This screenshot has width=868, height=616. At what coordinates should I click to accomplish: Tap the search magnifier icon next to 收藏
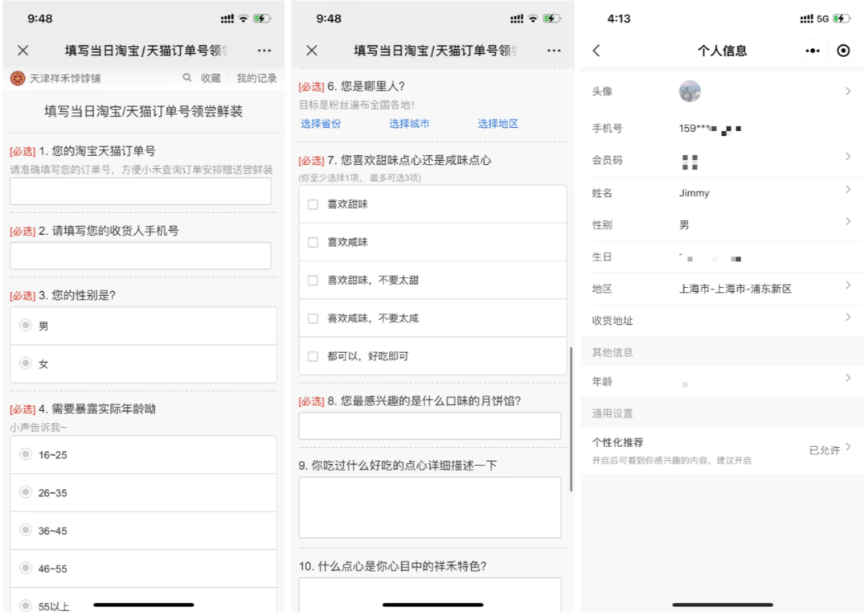click(x=187, y=78)
